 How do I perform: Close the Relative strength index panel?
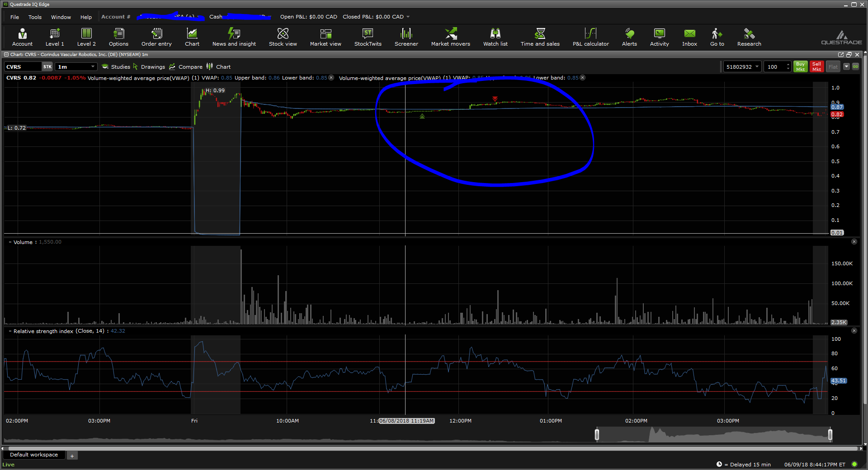pyautogui.click(x=854, y=331)
